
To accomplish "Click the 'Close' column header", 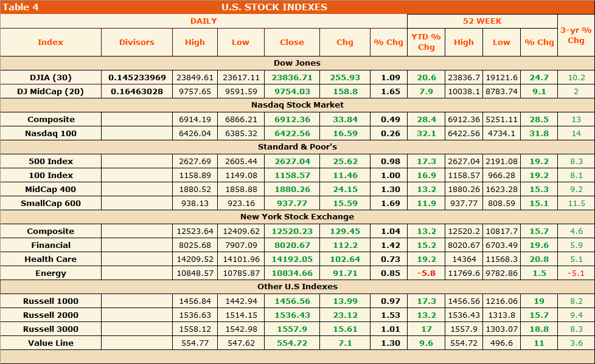I will point(292,42).
